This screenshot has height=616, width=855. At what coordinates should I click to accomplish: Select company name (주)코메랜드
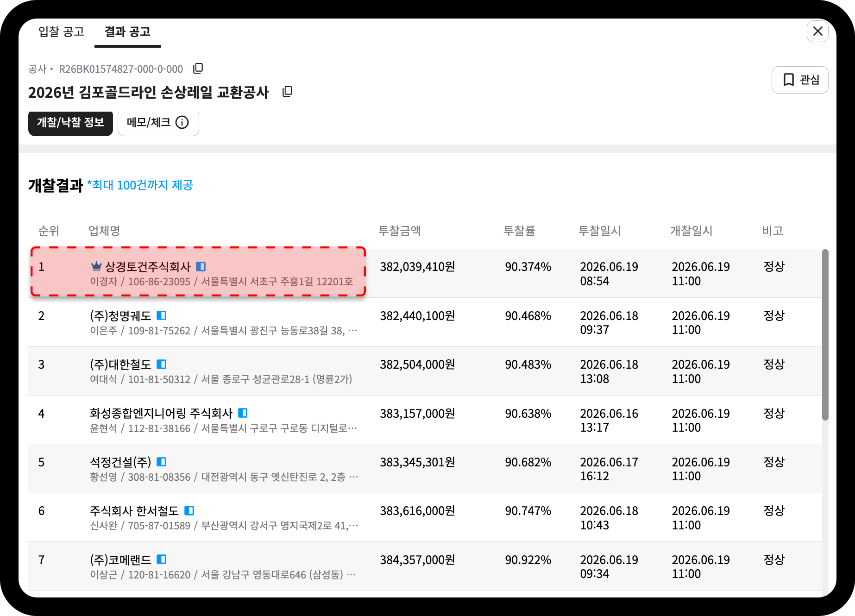click(120, 560)
